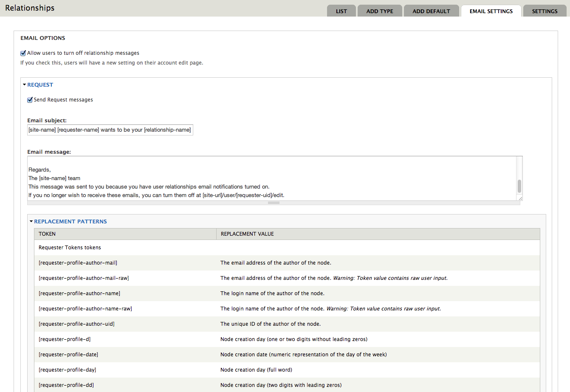
Task: Select the EMAIL SETTINGS tab
Action: tap(491, 11)
